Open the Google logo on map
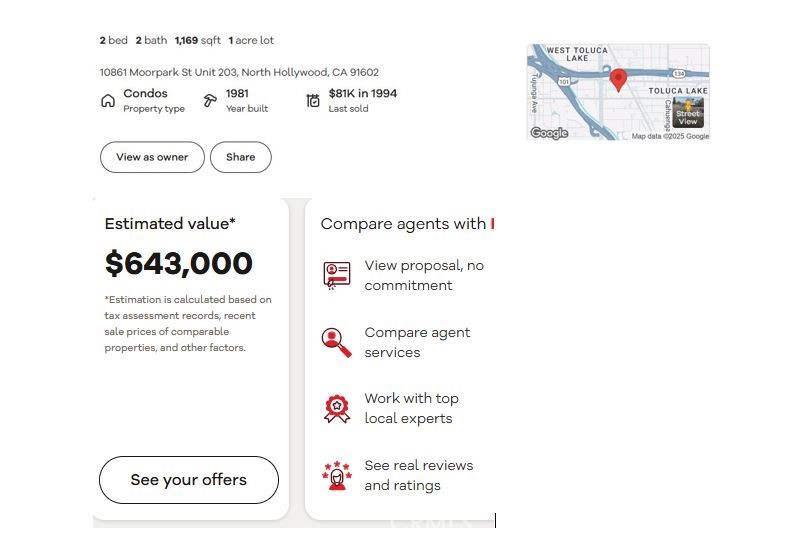810x537 pixels. click(549, 133)
